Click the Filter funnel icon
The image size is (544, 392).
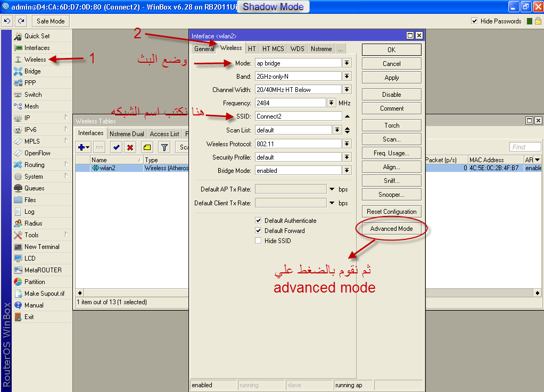pyautogui.click(x=164, y=147)
